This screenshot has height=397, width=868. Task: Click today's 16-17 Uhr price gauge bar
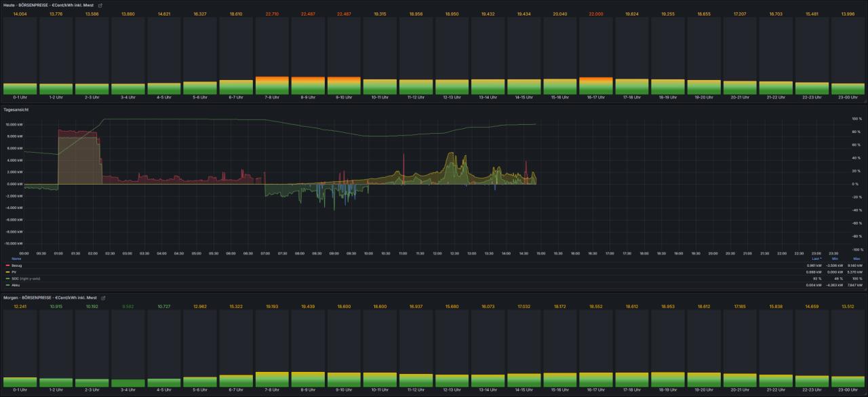point(596,85)
